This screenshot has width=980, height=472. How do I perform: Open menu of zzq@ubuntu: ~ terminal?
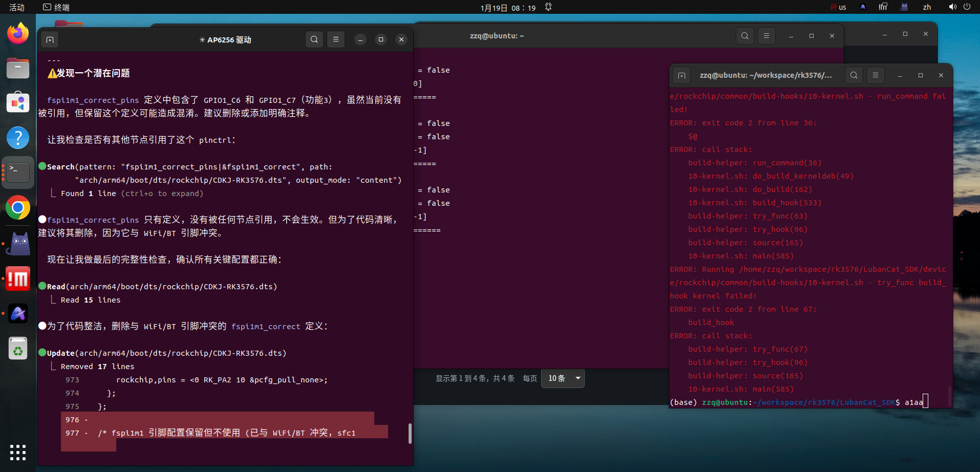pyautogui.click(x=766, y=36)
